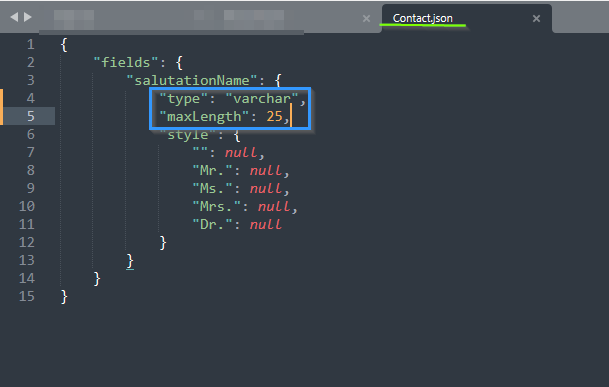609x387 pixels.
Task: Click closing brace on line 14
Action: tap(97, 279)
